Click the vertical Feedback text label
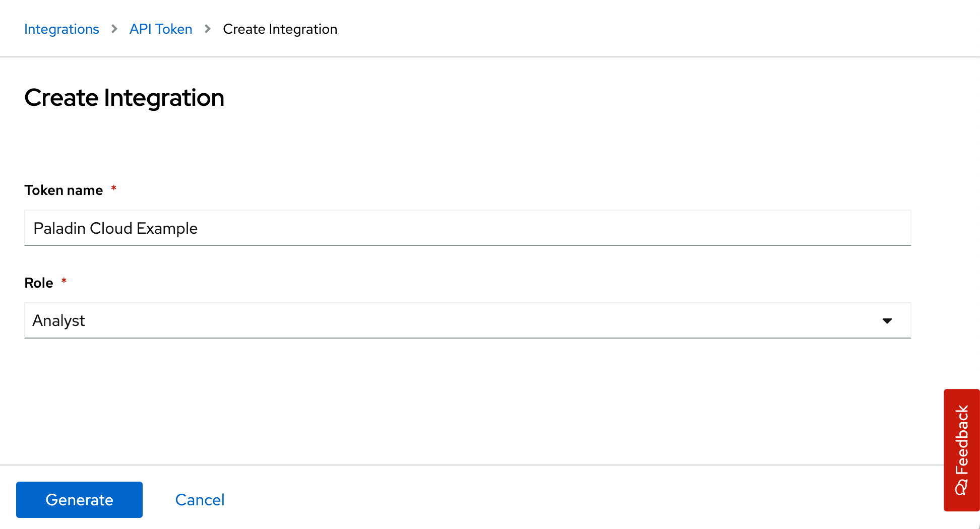This screenshot has height=529, width=980. [x=962, y=439]
